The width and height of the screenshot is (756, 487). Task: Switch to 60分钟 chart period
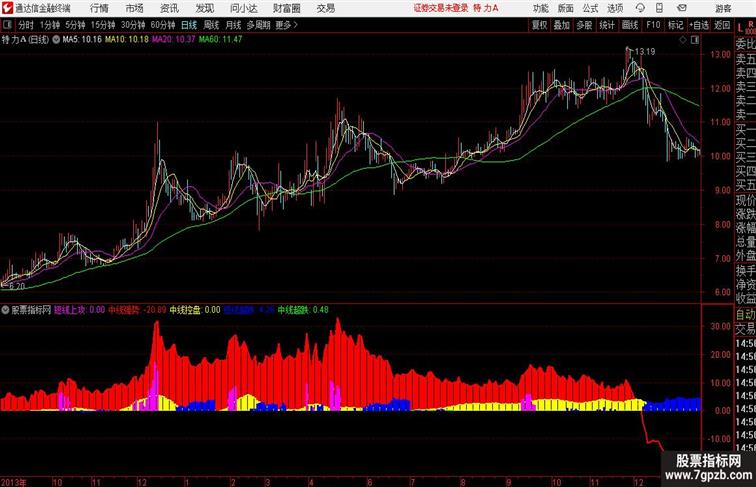[162, 25]
